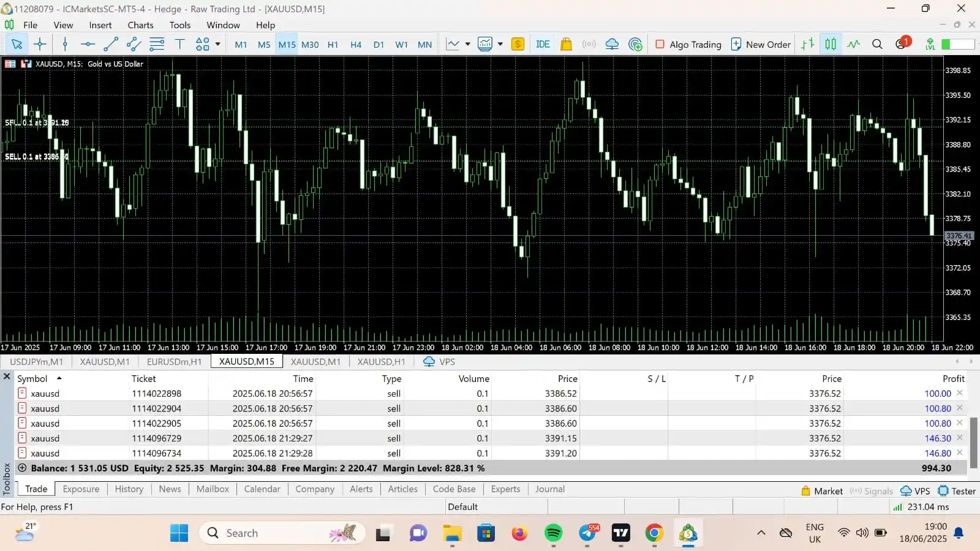Switch timeframe to H1
The height and width of the screenshot is (551, 980).
click(333, 44)
